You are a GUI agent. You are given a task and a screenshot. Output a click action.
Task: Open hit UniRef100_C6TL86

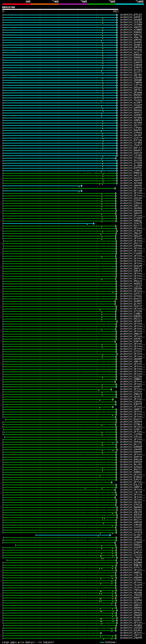pos(131,22)
